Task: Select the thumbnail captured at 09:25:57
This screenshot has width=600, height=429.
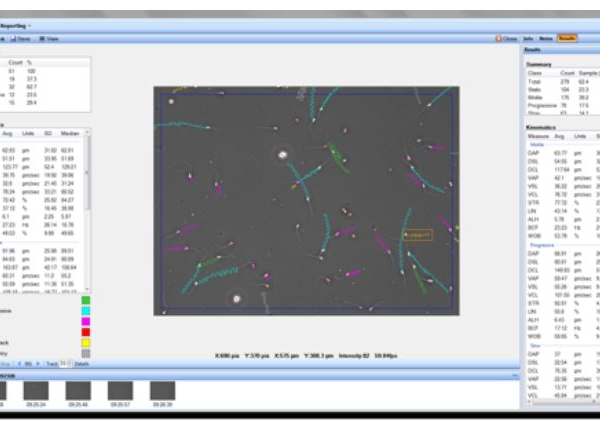Action: coord(120,390)
